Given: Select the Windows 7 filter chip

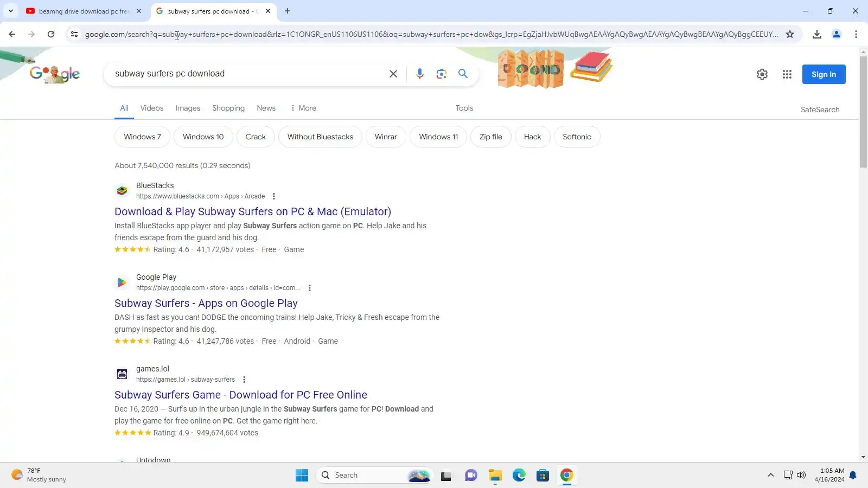Looking at the screenshot, I should pos(142,137).
